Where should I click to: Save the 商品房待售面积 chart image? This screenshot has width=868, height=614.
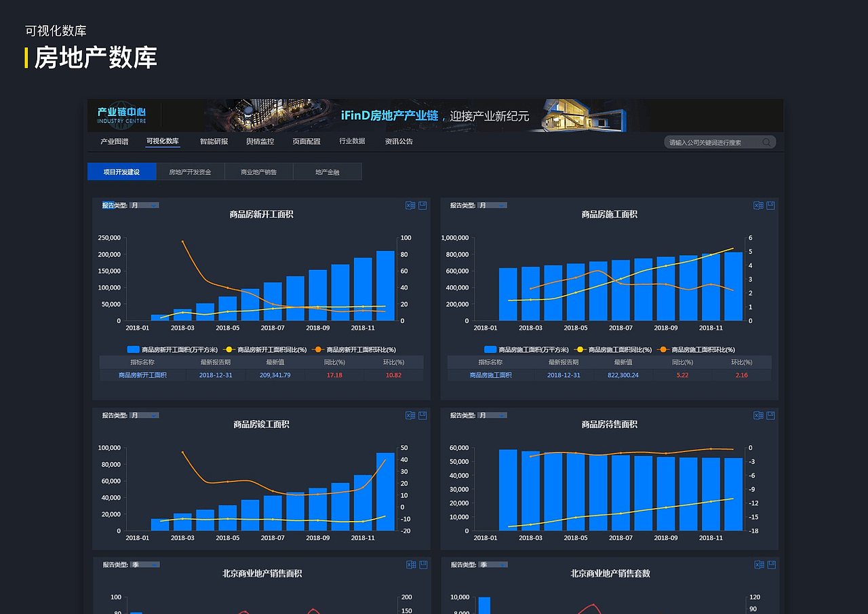770,415
